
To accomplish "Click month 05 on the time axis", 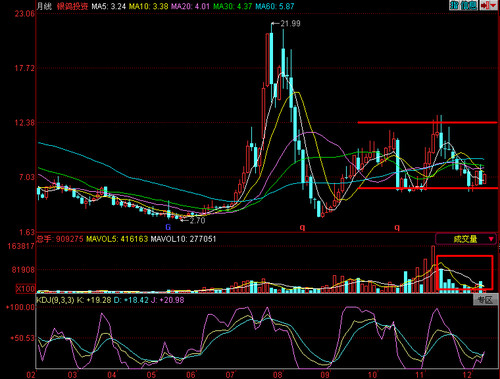I will click(151, 375).
